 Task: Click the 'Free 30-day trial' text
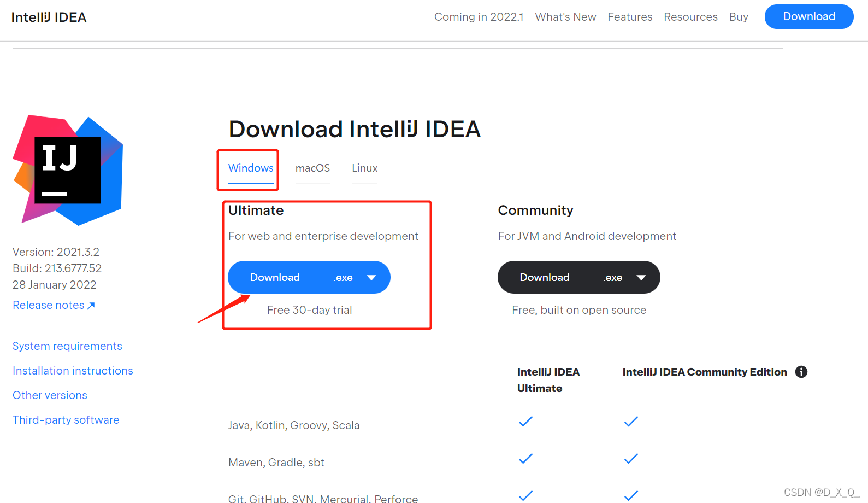pyautogui.click(x=309, y=310)
